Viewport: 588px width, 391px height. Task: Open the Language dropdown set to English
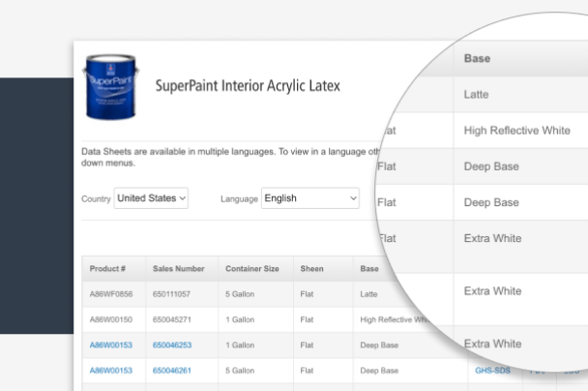click(310, 198)
